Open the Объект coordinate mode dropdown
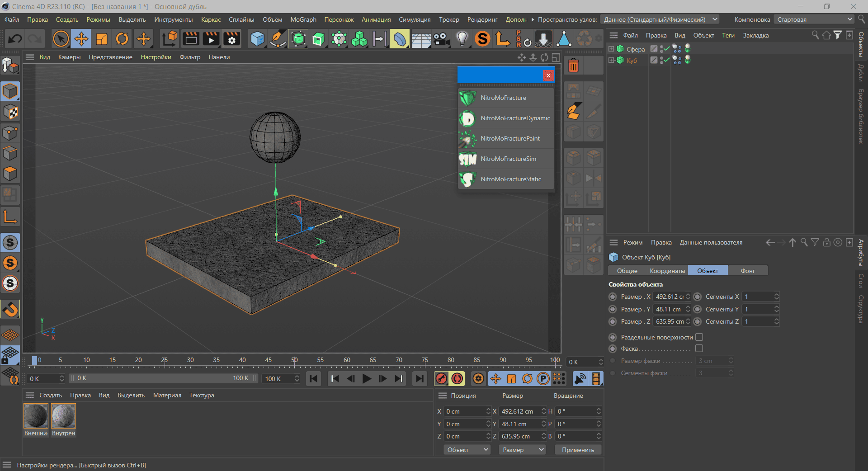 (467, 450)
